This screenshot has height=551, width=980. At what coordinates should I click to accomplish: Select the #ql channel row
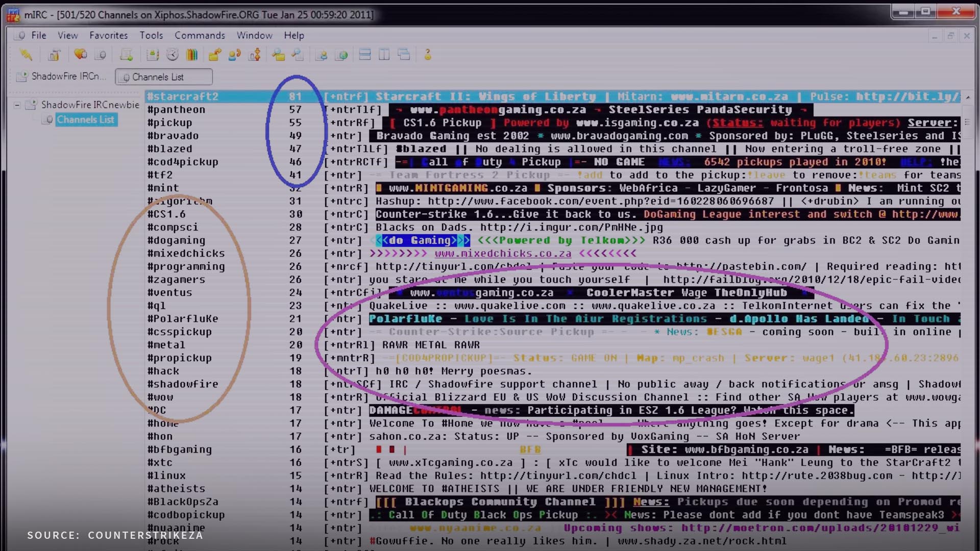(553, 306)
